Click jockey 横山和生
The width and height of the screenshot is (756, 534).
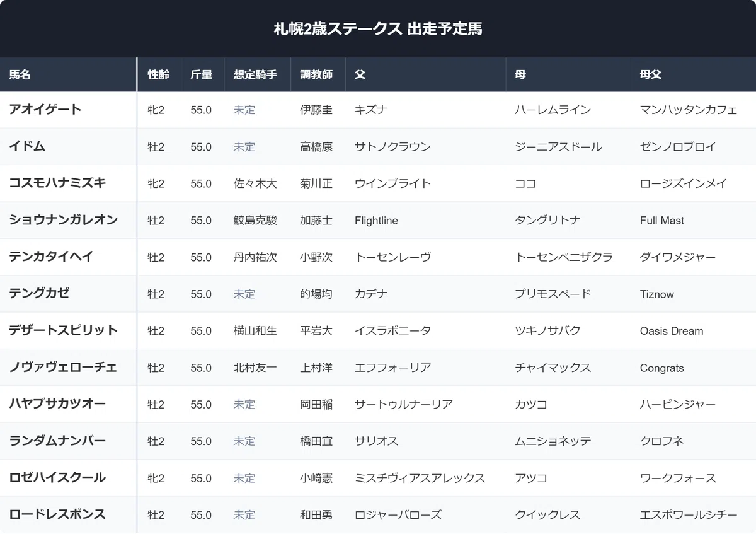pos(255,331)
